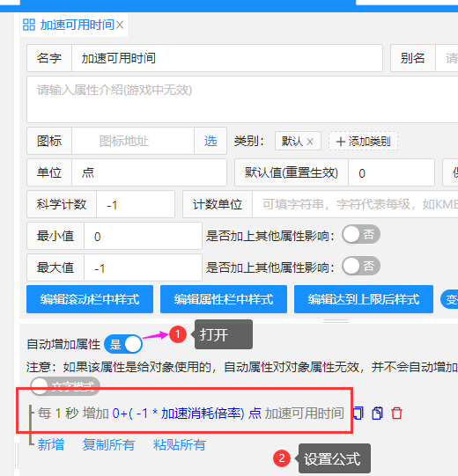Click the 科学计数 value field
Image resolution: width=458 pixels, height=476 pixels.
pyautogui.click(x=136, y=204)
